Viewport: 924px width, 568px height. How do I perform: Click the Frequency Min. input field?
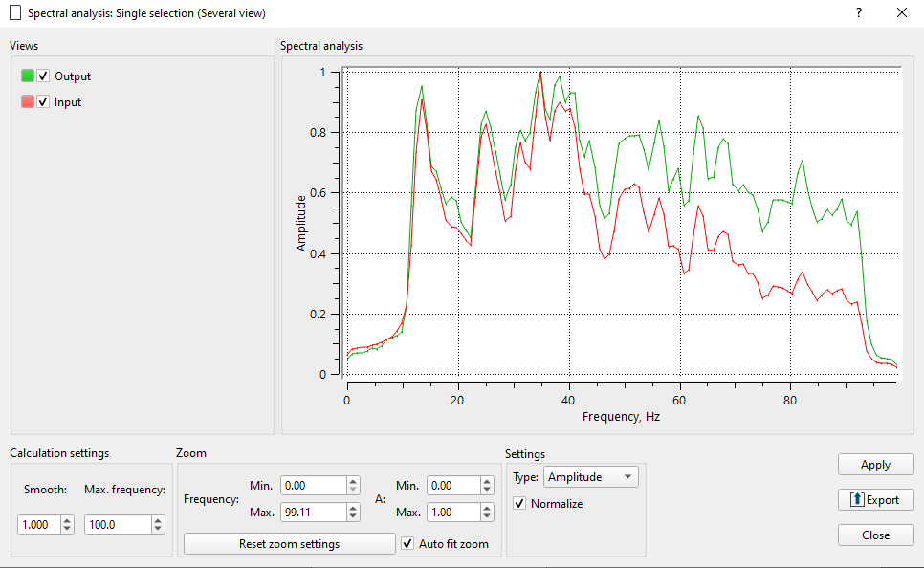313,486
